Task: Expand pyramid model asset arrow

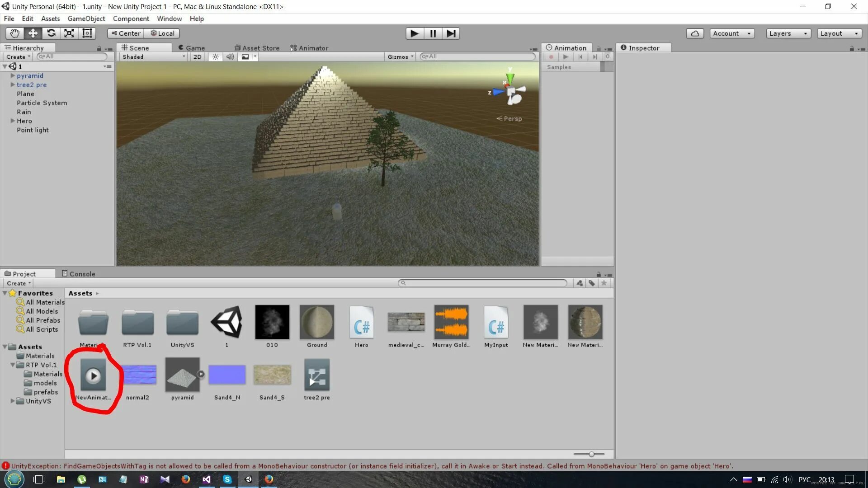Action: tap(201, 374)
